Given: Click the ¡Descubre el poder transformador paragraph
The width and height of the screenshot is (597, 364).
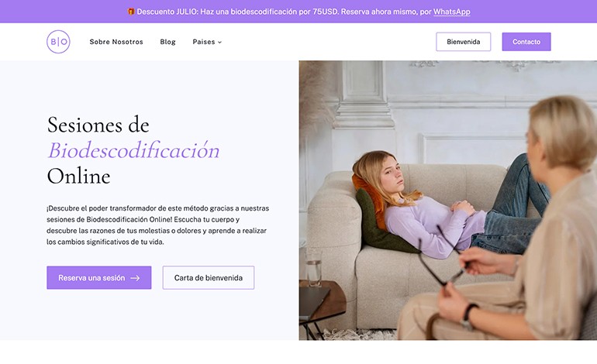Looking at the screenshot, I should [157, 225].
